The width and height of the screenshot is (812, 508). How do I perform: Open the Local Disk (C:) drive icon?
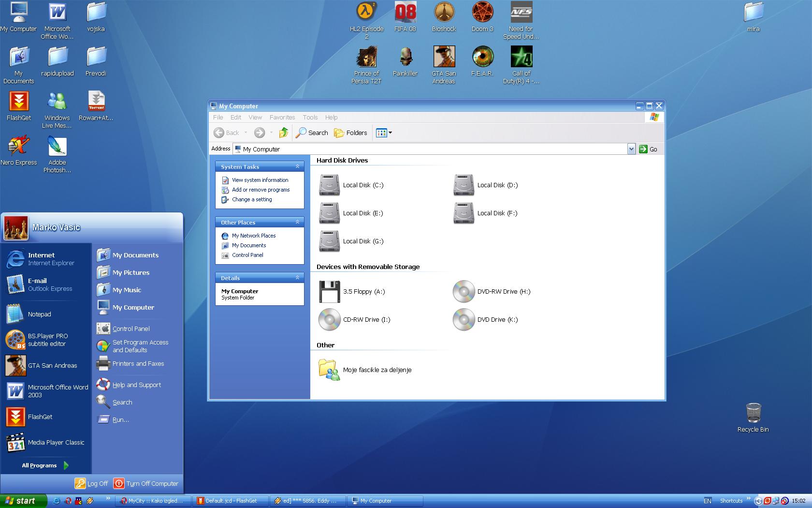[330, 185]
